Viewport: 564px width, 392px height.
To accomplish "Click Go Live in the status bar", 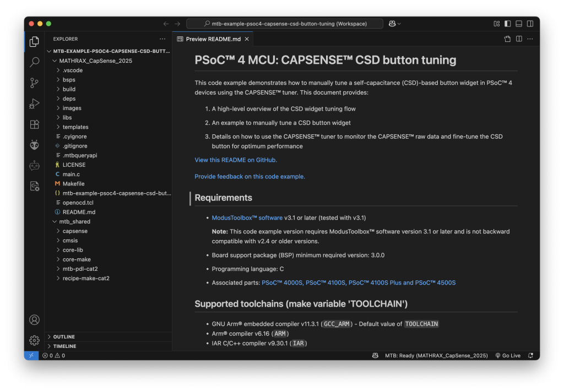I will click(x=508, y=355).
